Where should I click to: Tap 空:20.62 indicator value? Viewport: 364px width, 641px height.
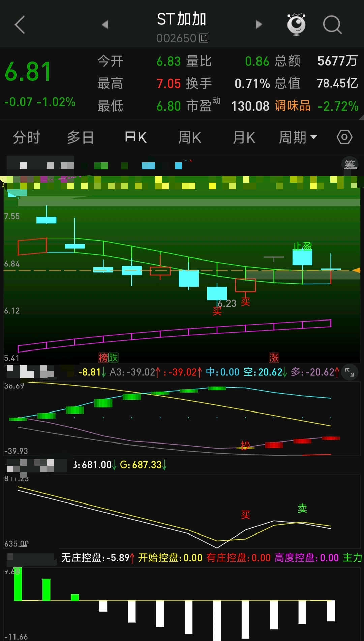[x=265, y=372]
